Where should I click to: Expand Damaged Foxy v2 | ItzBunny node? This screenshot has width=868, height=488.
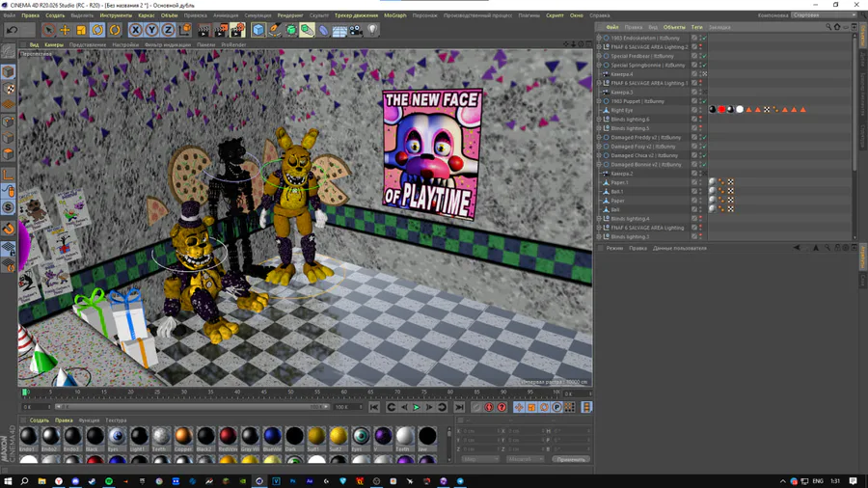pyautogui.click(x=598, y=147)
